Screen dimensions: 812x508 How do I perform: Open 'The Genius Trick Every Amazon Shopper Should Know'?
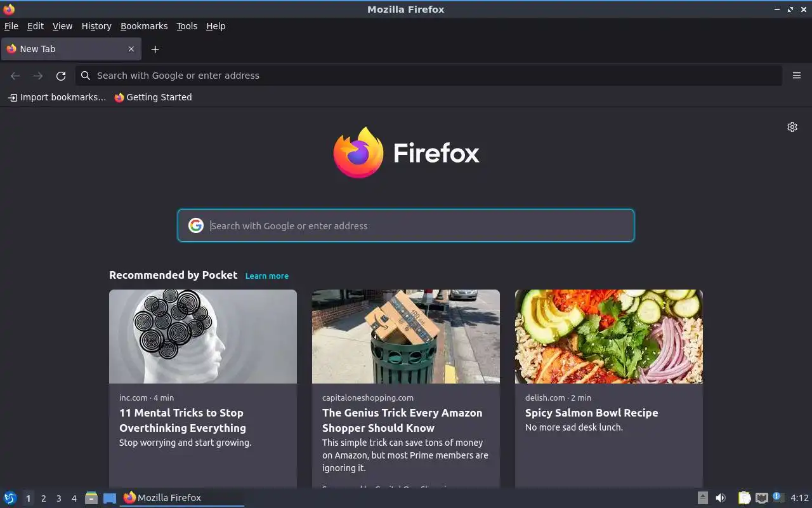(x=402, y=420)
